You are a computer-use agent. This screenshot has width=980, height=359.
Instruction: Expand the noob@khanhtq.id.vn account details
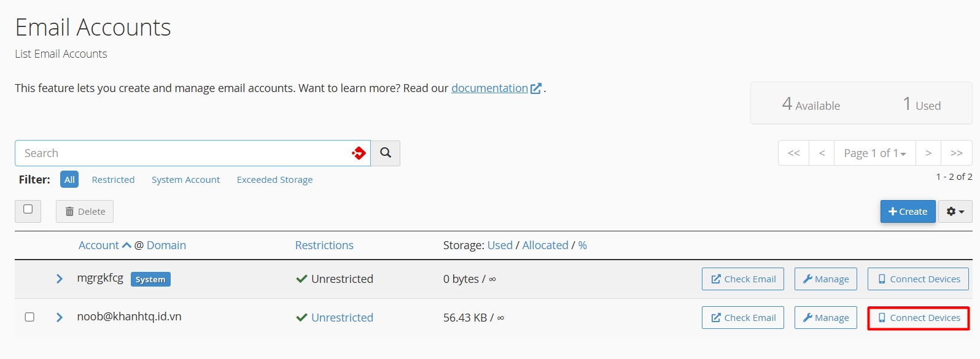60,317
